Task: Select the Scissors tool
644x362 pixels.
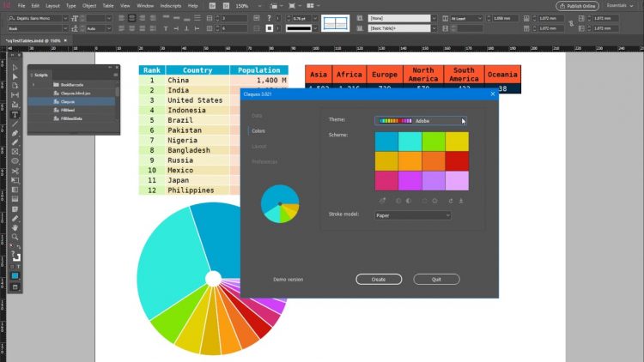Action: pos(15,171)
